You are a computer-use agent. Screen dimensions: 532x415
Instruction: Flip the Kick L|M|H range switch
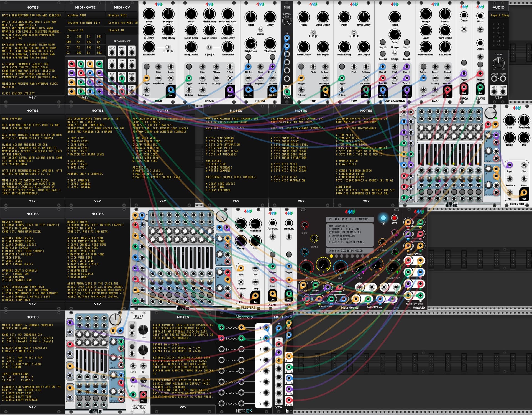[x=168, y=47]
